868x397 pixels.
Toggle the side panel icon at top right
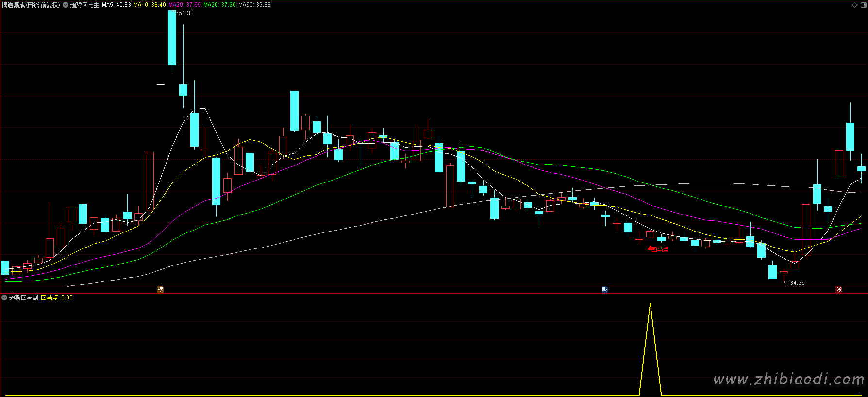pos(863,5)
